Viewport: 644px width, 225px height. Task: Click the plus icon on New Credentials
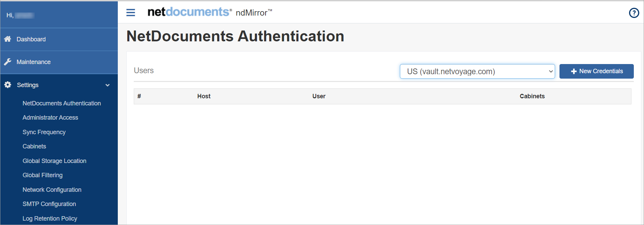pos(574,71)
